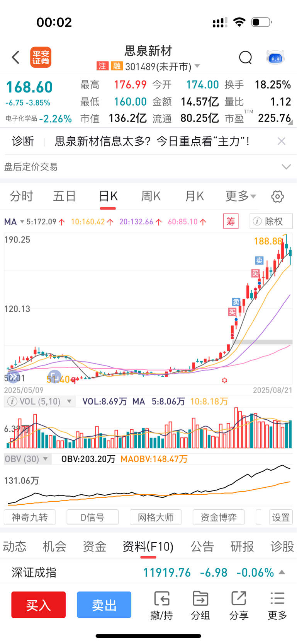Tap 资金博弈 button

click(219, 517)
